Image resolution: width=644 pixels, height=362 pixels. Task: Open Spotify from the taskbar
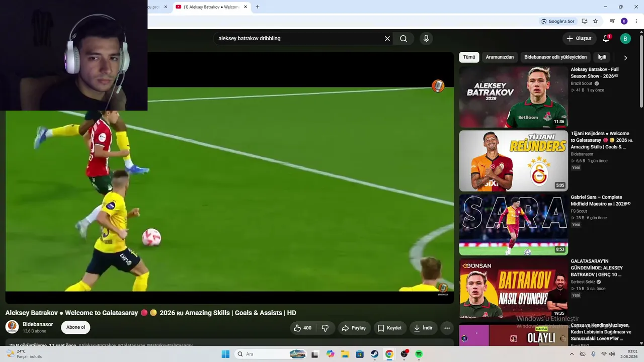tap(419, 354)
